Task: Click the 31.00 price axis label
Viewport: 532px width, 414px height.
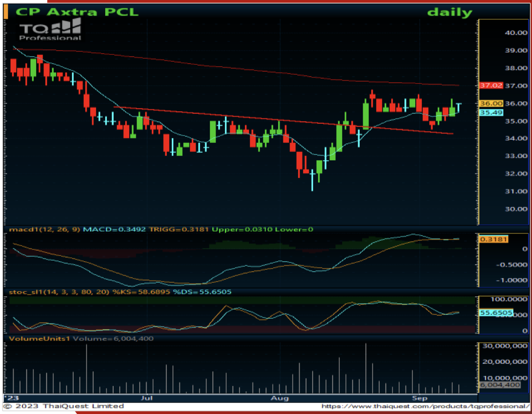Action: (x=516, y=191)
